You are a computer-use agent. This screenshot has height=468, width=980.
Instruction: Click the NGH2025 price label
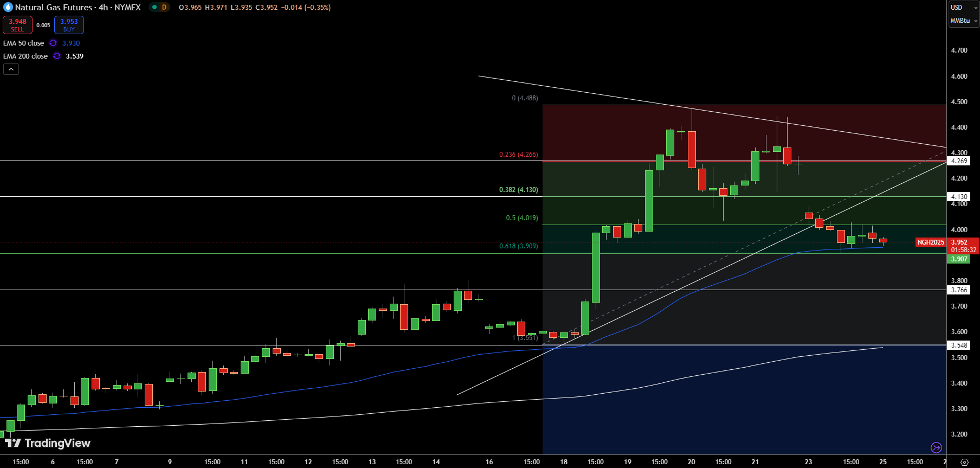coord(931,242)
